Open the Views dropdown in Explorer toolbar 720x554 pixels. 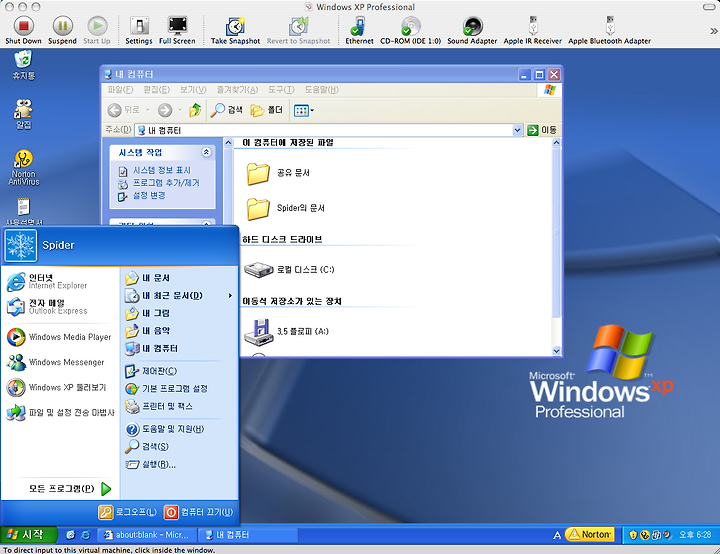point(304,110)
